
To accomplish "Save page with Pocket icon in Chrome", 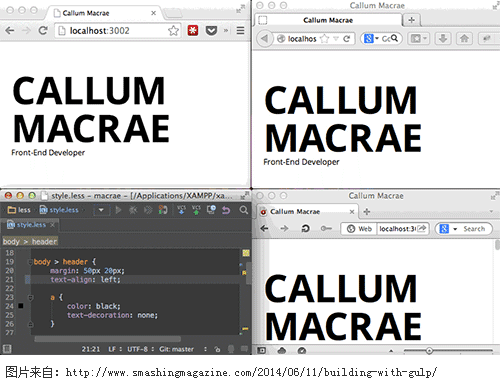I will 211,31.
